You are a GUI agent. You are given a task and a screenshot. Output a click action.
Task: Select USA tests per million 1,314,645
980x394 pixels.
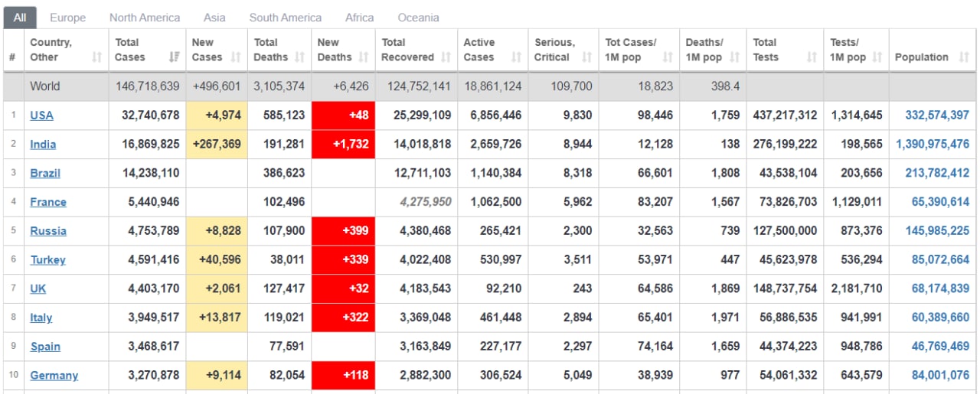coord(857,116)
